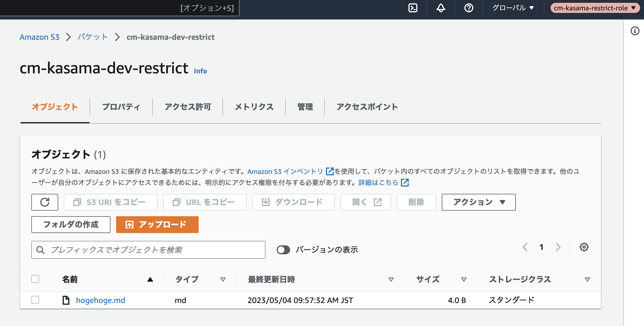The width and height of the screenshot is (644, 326).
Task: Click the URL をコピー button
Action: click(205, 202)
